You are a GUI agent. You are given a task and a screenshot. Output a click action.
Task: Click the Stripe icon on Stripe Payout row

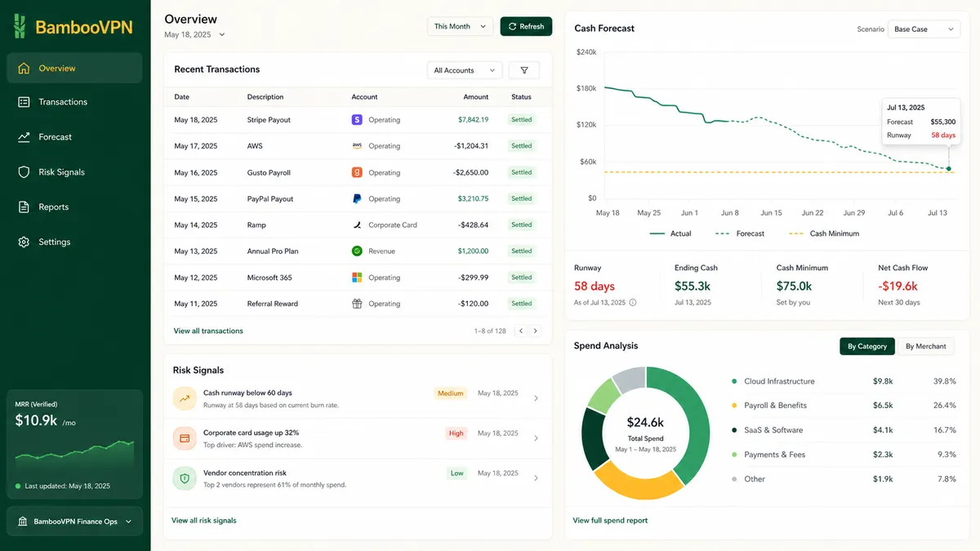pyautogui.click(x=357, y=119)
